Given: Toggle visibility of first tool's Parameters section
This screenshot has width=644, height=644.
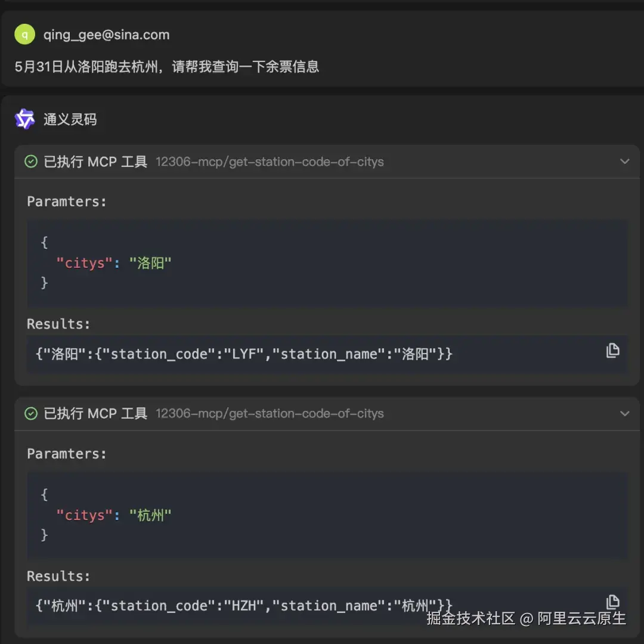Looking at the screenshot, I should 66,201.
